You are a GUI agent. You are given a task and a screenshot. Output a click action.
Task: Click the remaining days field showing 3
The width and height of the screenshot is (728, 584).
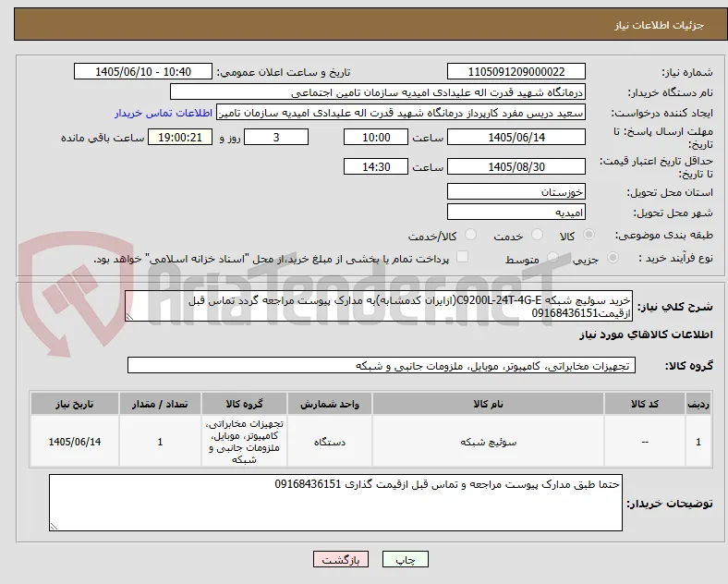click(x=276, y=138)
